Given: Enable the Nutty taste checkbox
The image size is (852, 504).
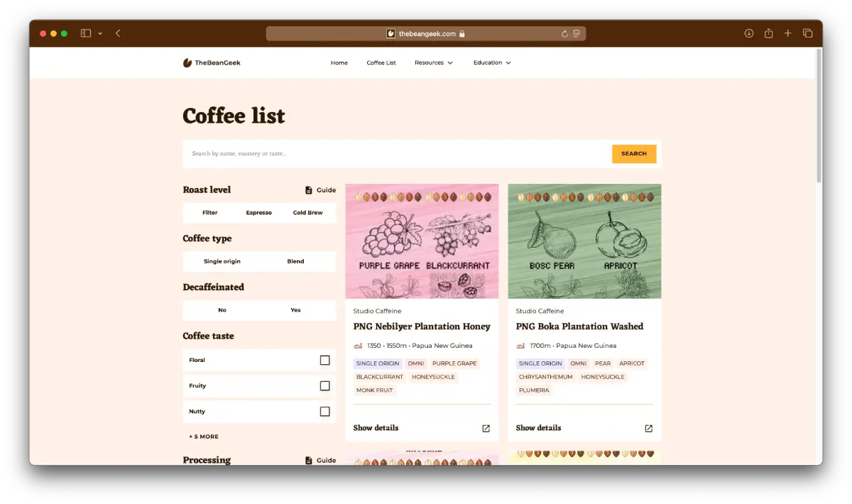Looking at the screenshot, I should click(x=324, y=411).
